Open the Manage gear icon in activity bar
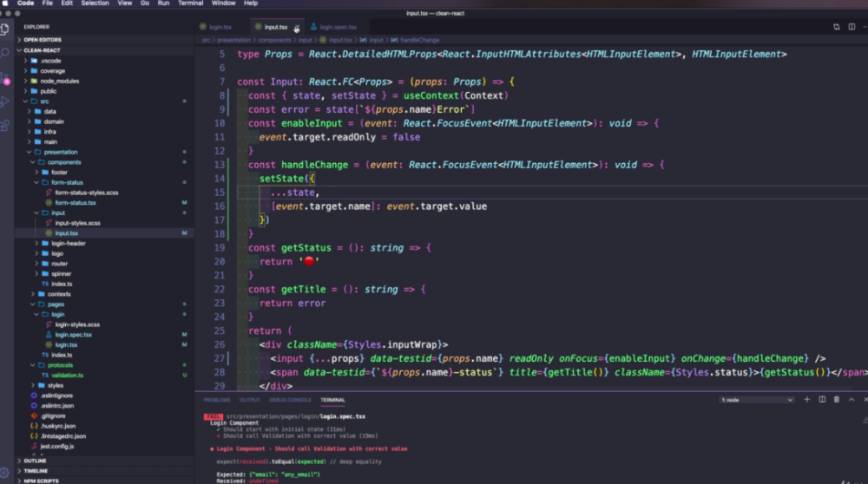Screen dimensions: 868x484 [5, 473]
